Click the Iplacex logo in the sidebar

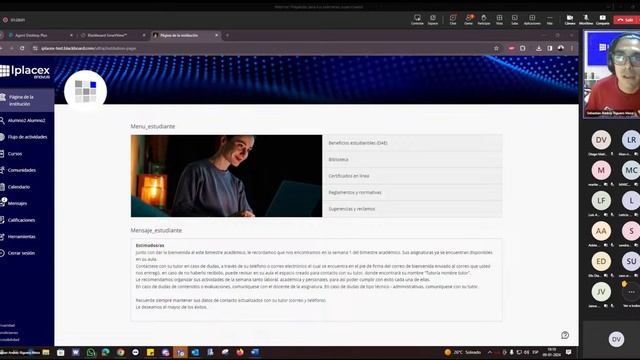(25, 71)
